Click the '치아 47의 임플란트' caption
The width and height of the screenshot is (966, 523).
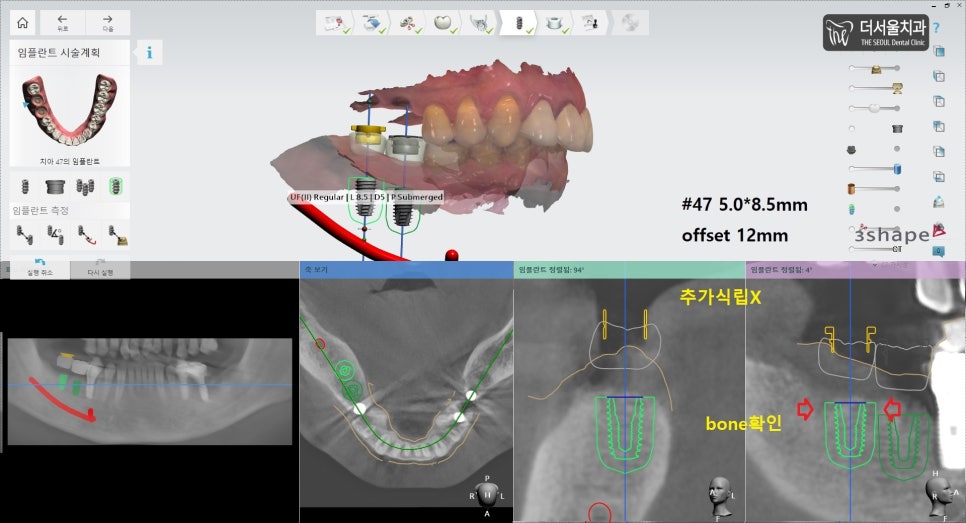tap(70, 161)
